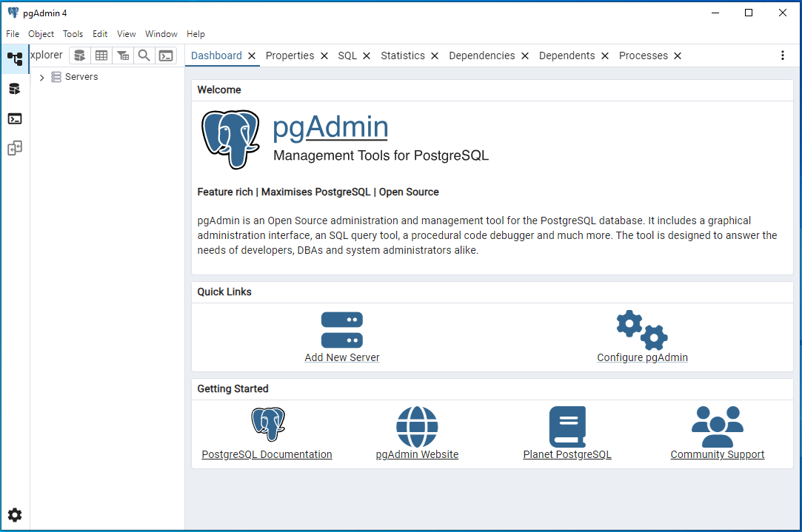The image size is (802, 532).
Task: Open the PSQL workspace in left sidebar
Action: [x=15, y=118]
